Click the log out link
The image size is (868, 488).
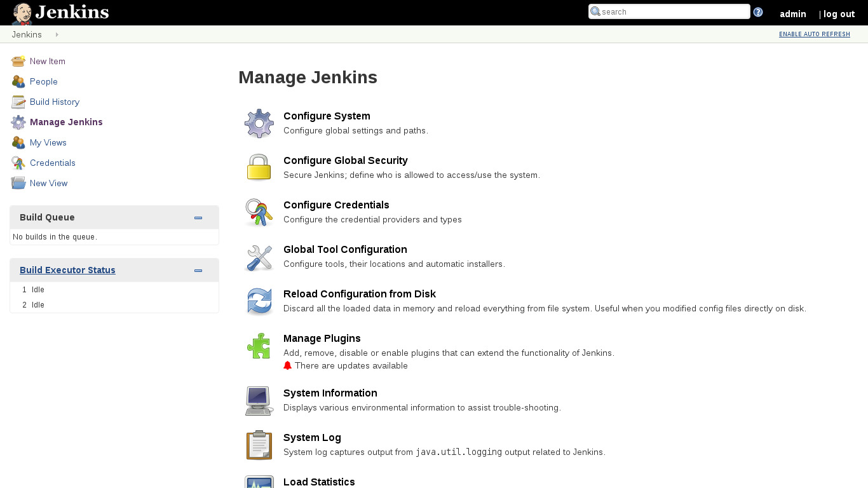[x=839, y=14]
